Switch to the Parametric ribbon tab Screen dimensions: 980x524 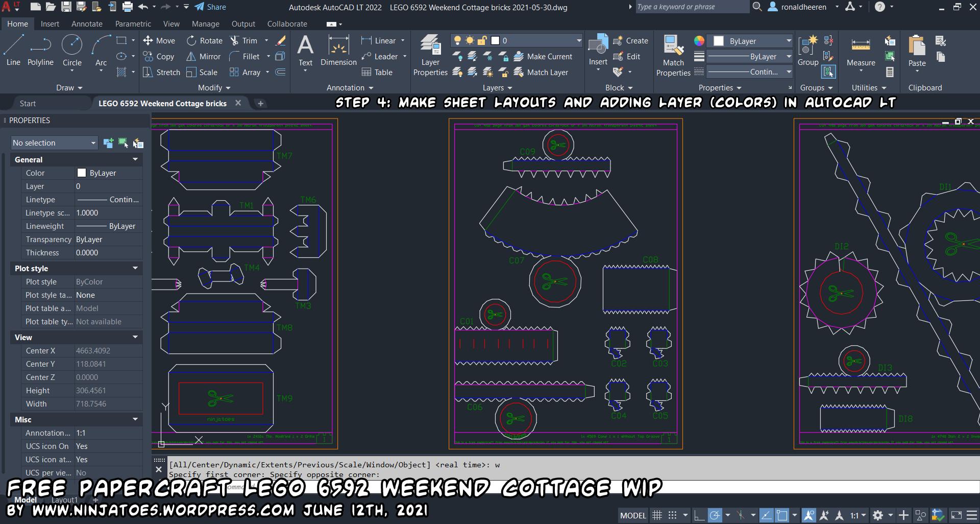coord(133,24)
